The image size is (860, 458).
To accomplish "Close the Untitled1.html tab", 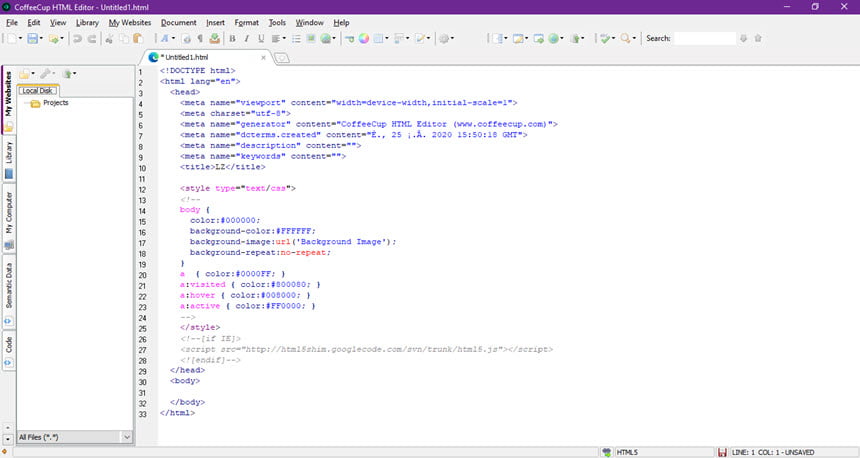I will pyautogui.click(x=263, y=57).
